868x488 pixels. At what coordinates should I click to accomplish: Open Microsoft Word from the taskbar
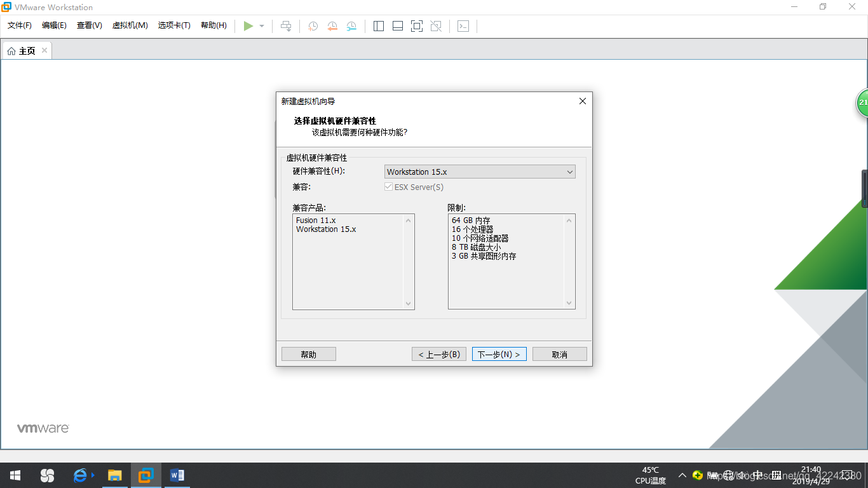click(177, 475)
